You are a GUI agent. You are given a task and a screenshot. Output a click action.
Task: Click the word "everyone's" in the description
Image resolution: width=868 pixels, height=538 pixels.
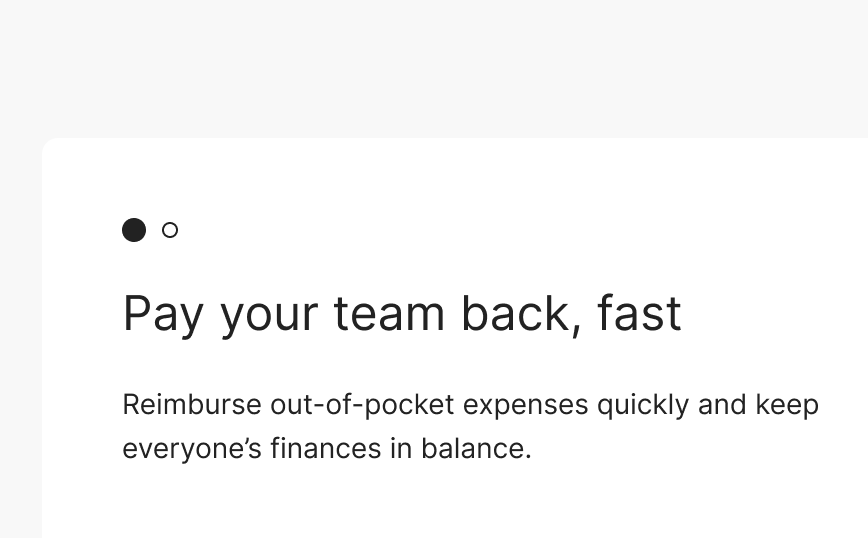[x=191, y=449]
